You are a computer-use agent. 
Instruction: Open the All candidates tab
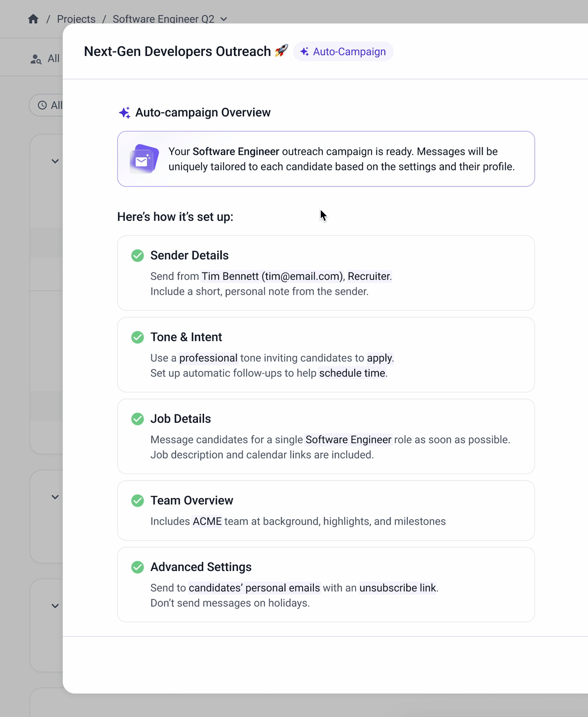[53, 59]
